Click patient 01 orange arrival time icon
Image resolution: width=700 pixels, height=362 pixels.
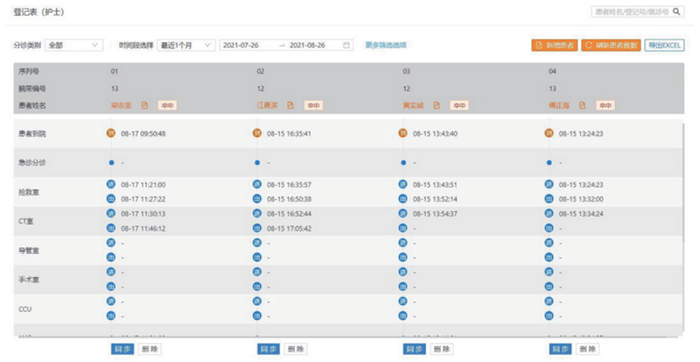[x=111, y=133]
